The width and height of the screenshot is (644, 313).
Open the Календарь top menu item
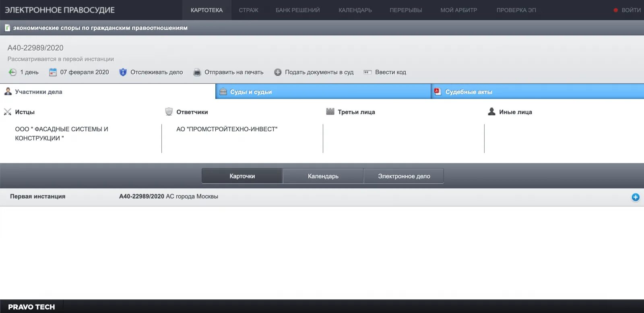tap(355, 10)
